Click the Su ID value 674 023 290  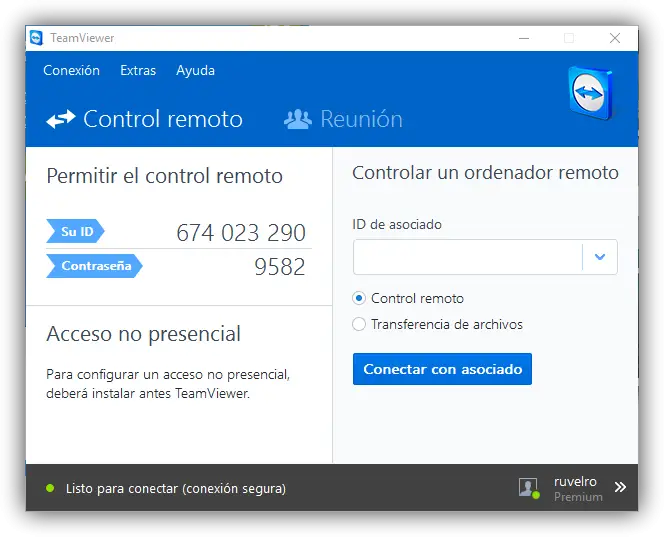(x=241, y=233)
